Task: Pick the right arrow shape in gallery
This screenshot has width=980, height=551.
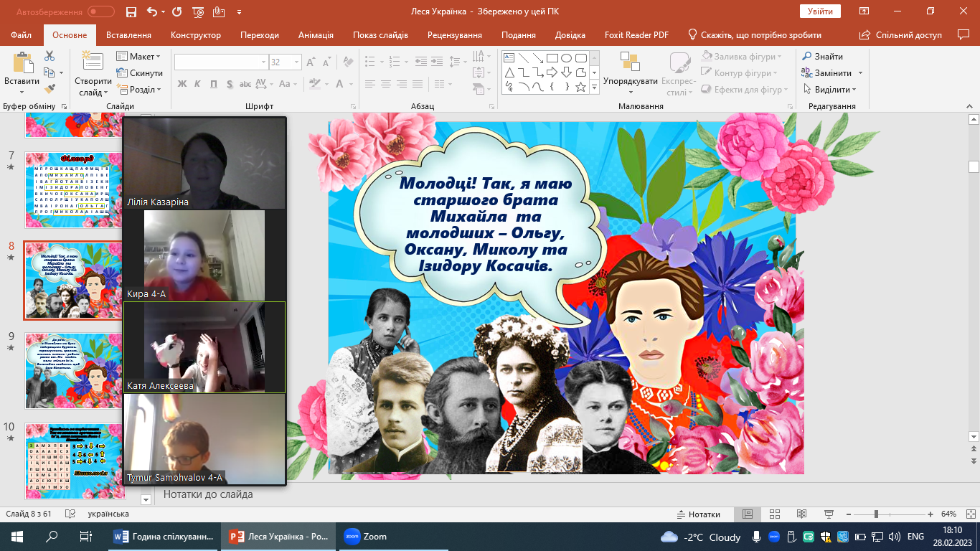Action: pyautogui.click(x=552, y=72)
